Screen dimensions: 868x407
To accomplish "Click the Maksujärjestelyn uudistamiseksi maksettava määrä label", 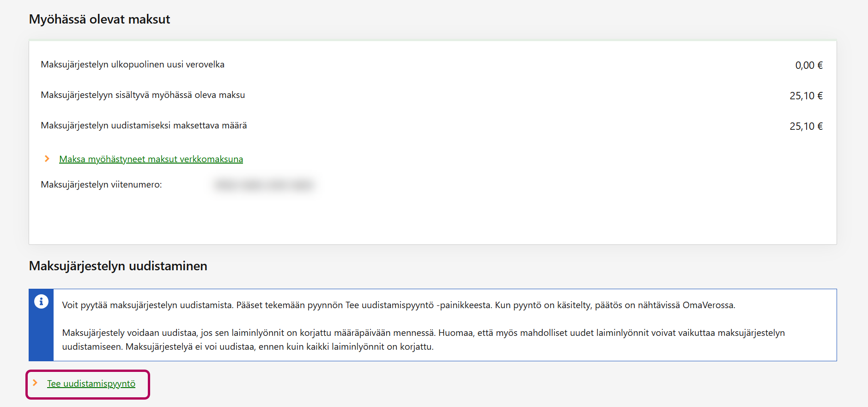I will (x=144, y=126).
